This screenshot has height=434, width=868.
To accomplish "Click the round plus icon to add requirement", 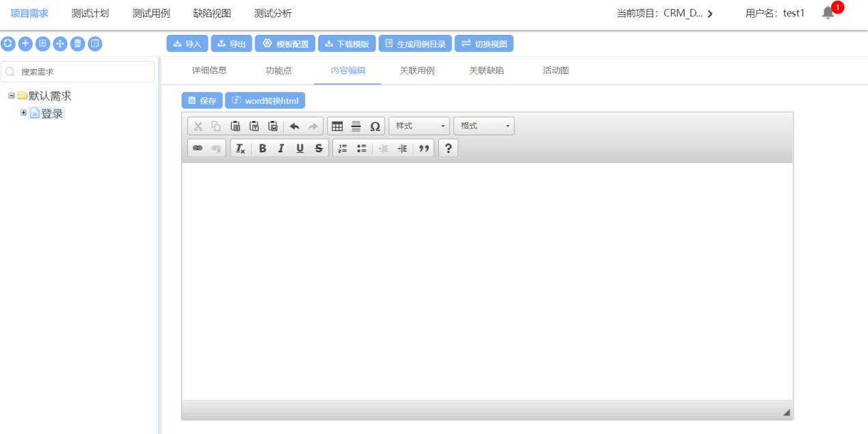I will pyautogui.click(x=25, y=44).
